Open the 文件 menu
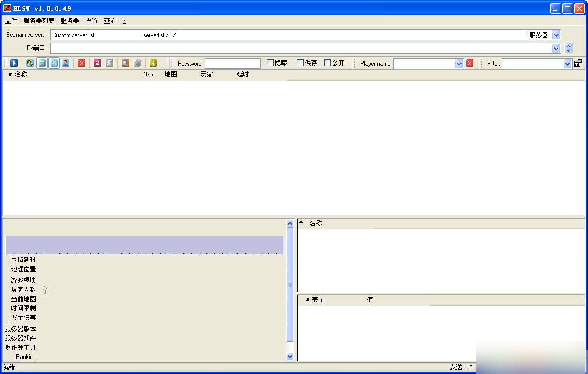The width and height of the screenshot is (588, 374). click(x=11, y=21)
